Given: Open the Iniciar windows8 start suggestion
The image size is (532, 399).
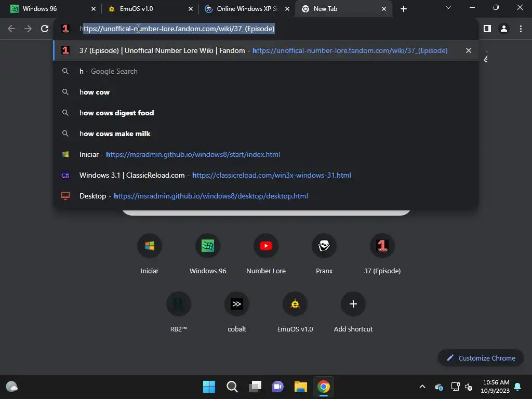Looking at the screenshot, I should (266, 154).
